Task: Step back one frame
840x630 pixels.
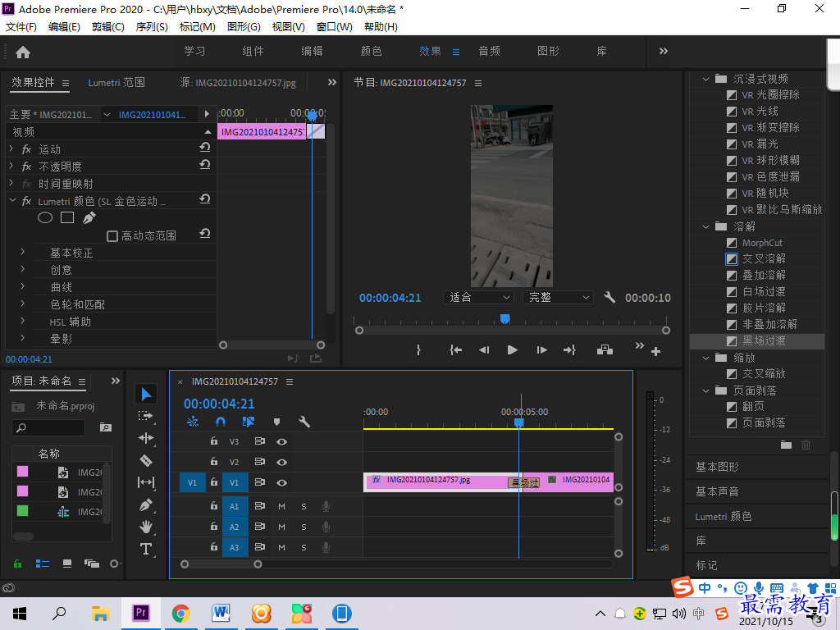Action: coord(484,349)
